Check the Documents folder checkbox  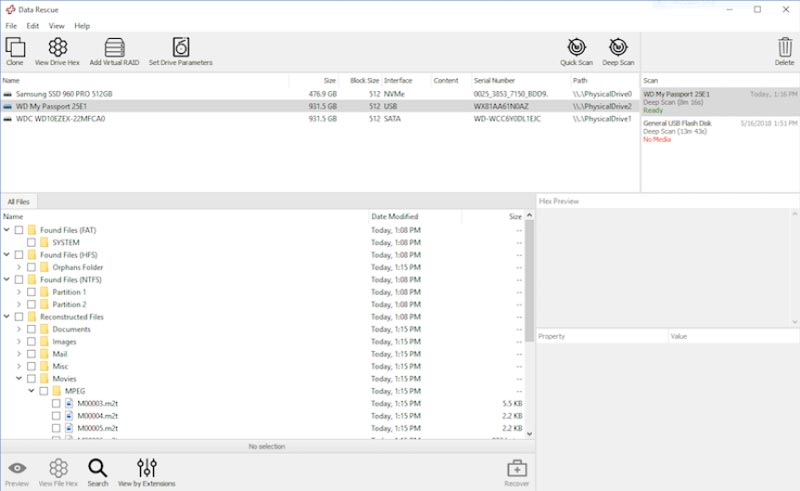(31, 329)
